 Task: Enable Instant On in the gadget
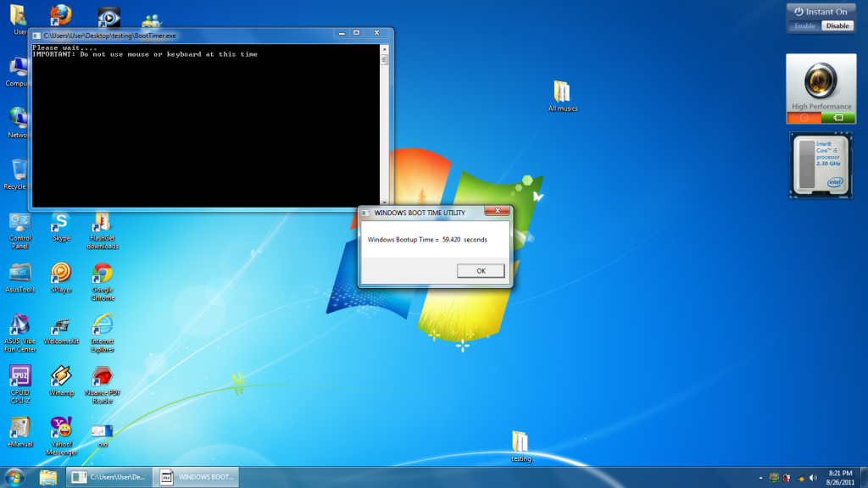click(804, 26)
